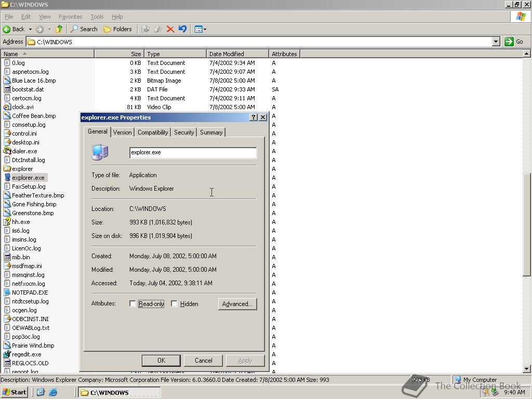The width and height of the screenshot is (532, 399).
Task: Select the 0.log file icon
Action: (x=7, y=63)
